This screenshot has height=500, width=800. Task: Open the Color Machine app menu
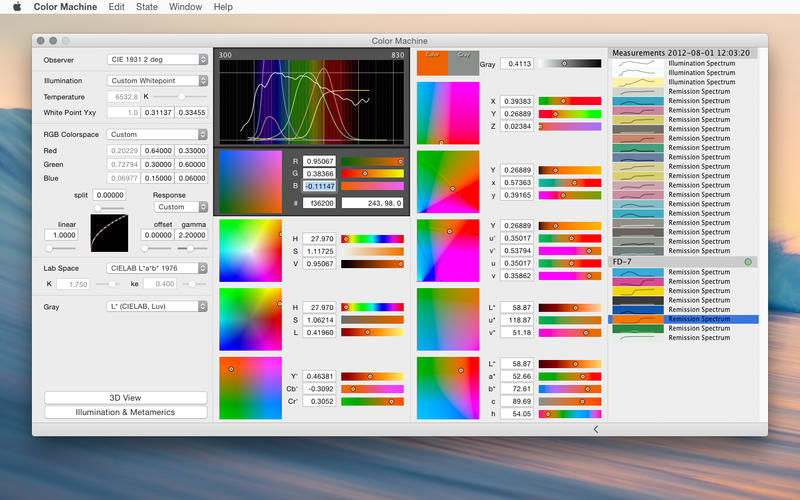[x=65, y=7]
